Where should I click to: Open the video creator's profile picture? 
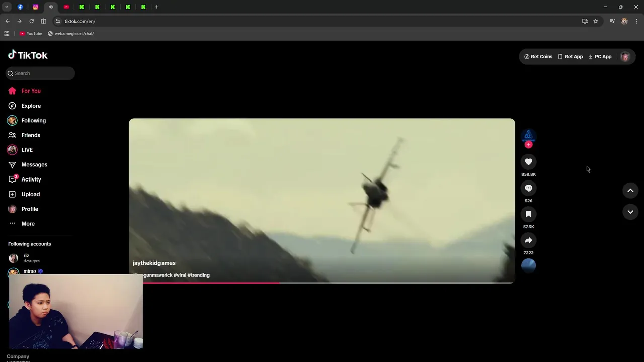click(528, 135)
